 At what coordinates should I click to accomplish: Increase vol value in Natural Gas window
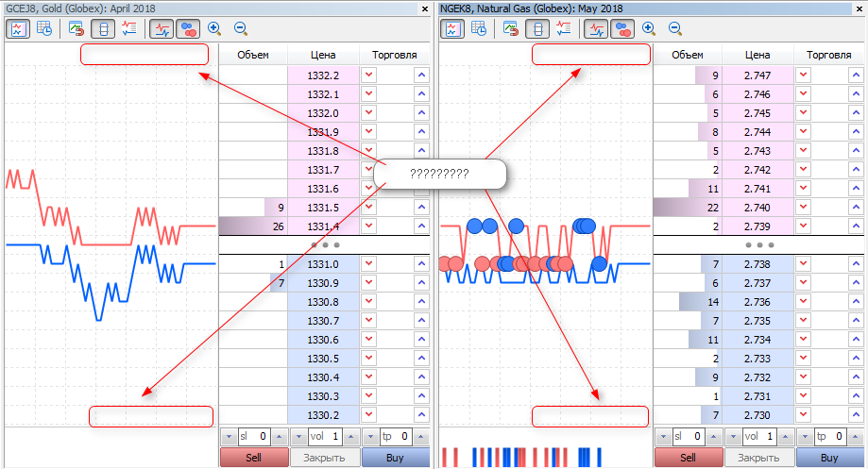point(785,436)
